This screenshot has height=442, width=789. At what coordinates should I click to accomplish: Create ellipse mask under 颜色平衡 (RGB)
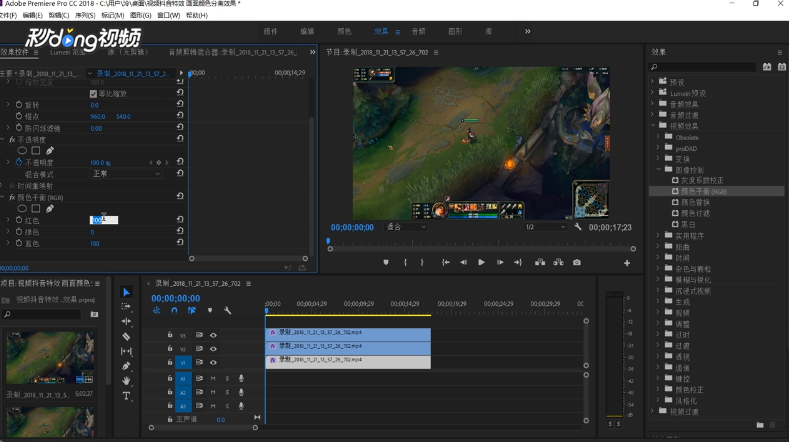(x=22, y=208)
